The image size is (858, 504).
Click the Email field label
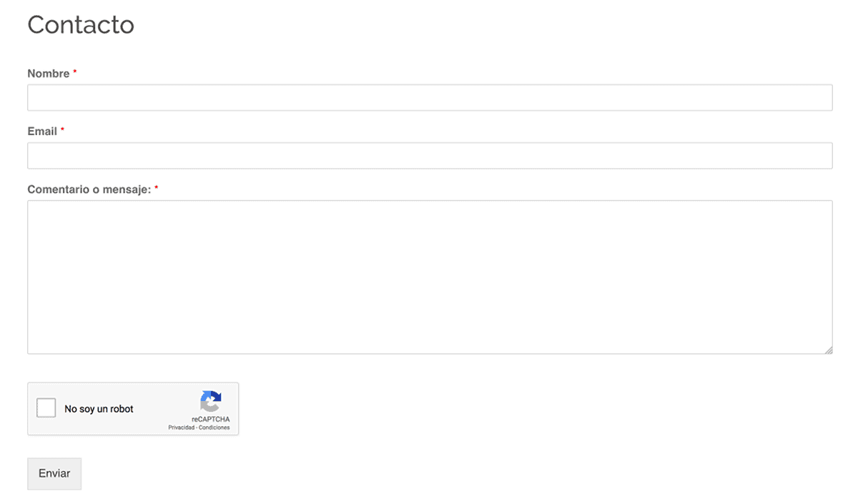pos(42,132)
